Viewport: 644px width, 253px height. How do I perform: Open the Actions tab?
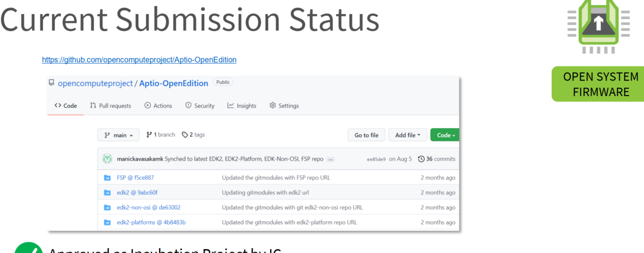click(x=158, y=105)
